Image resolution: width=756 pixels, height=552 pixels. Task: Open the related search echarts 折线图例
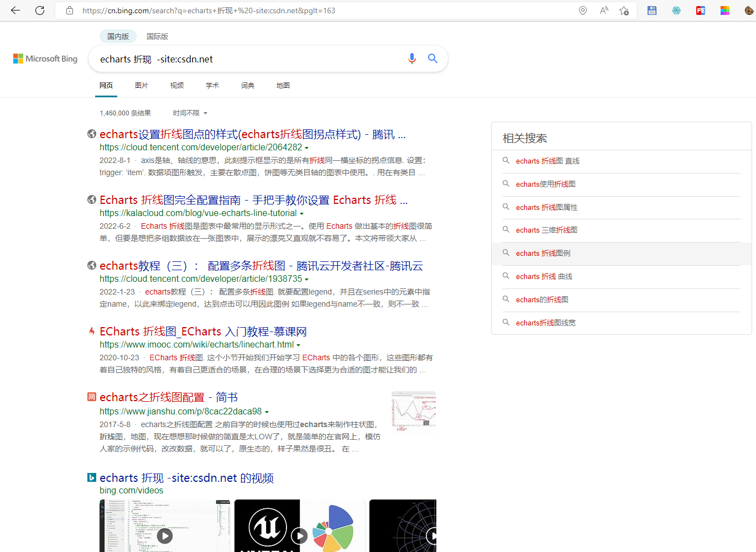click(544, 253)
